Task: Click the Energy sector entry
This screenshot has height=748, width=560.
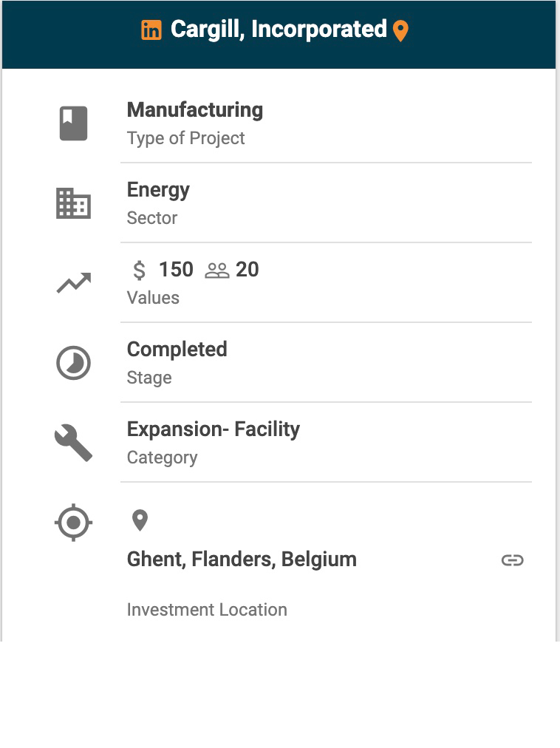Action: tap(158, 190)
